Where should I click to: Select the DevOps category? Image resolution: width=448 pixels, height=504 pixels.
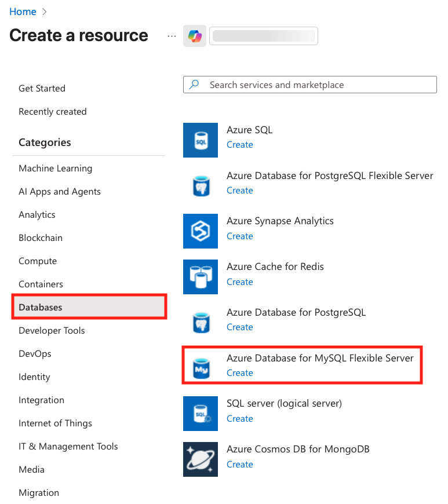[x=35, y=353]
